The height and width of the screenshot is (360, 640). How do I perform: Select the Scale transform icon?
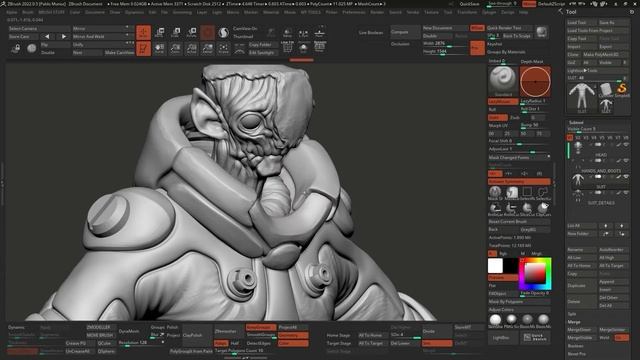[x=176, y=33]
